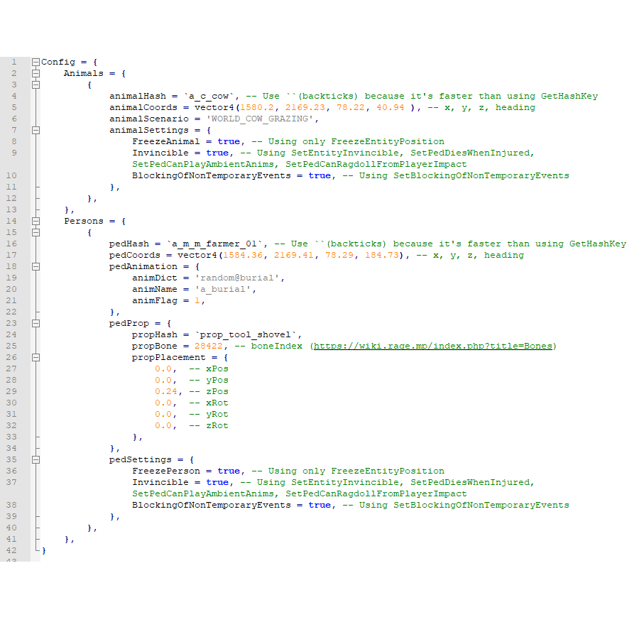Screen dimensions: 644x644
Task: Collapse the pedProp fold marker
Action: click(x=36, y=323)
